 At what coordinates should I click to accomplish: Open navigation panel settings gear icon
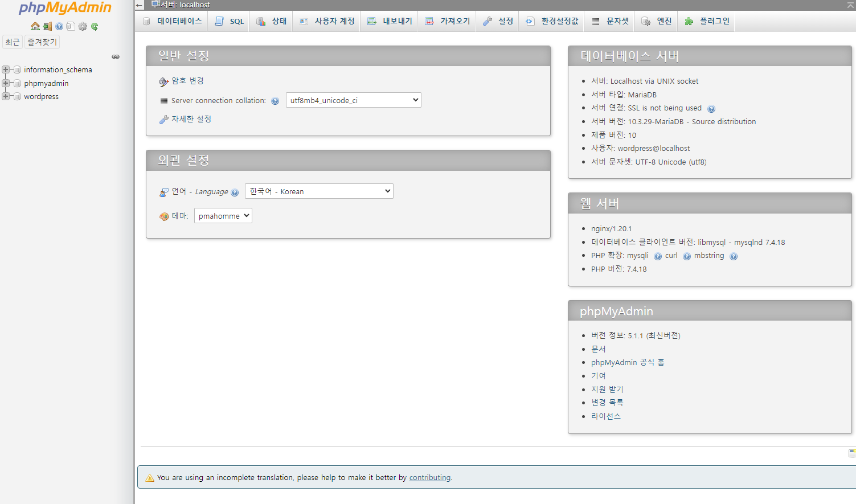83,26
